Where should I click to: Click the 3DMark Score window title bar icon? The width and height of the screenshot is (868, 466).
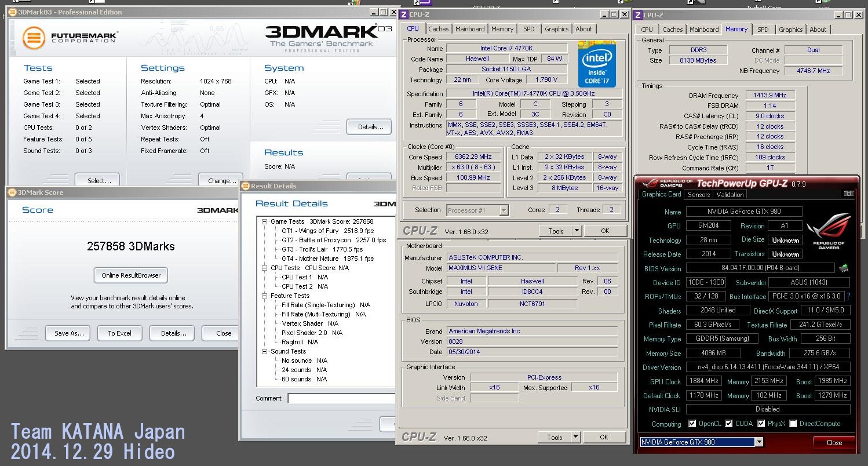coord(12,192)
